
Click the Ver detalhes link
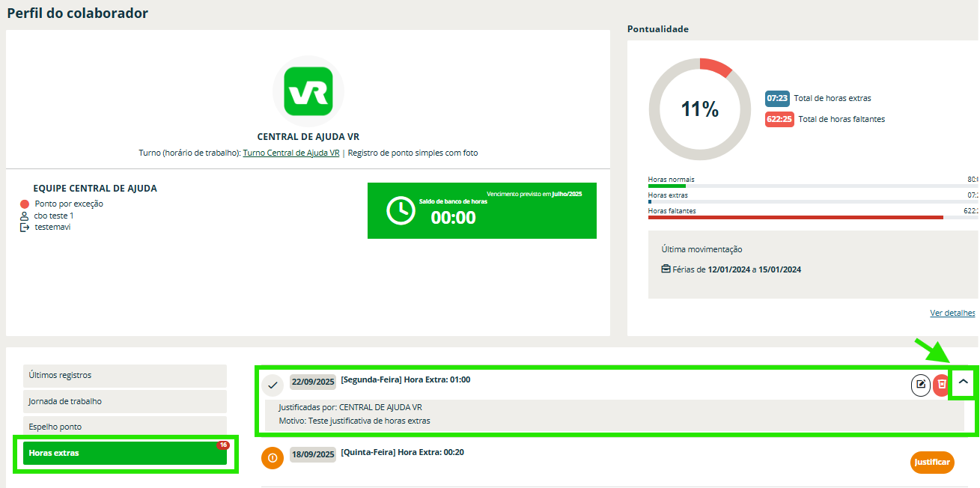click(952, 313)
